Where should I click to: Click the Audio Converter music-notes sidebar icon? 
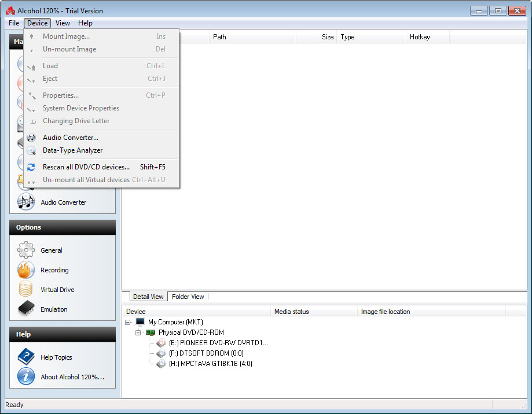pyautogui.click(x=26, y=202)
